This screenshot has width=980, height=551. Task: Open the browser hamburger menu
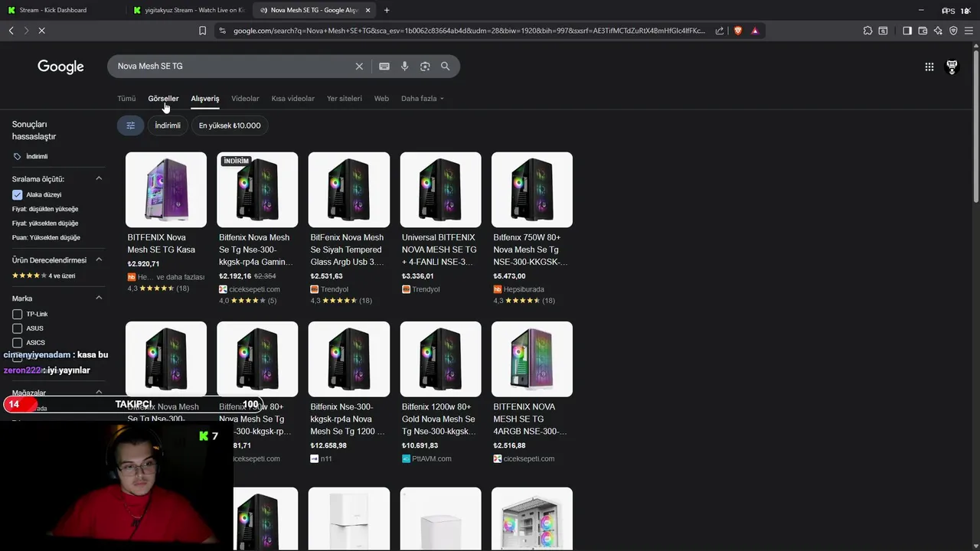click(x=969, y=31)
